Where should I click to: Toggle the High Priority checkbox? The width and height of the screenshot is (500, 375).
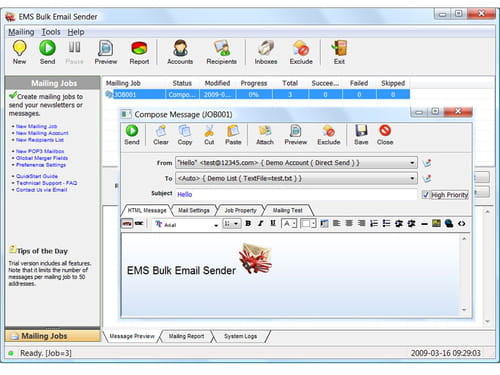pyautogui.click(x=425, y=195)
